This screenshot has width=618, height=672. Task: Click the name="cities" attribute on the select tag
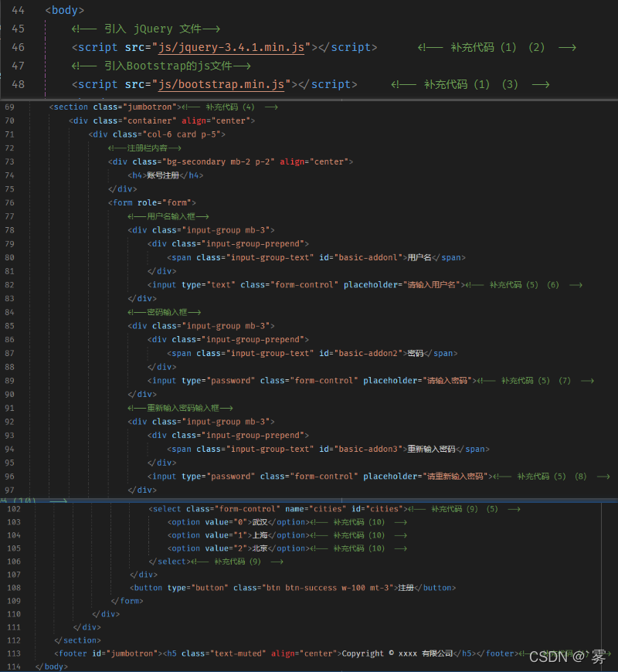click(316, 509)
